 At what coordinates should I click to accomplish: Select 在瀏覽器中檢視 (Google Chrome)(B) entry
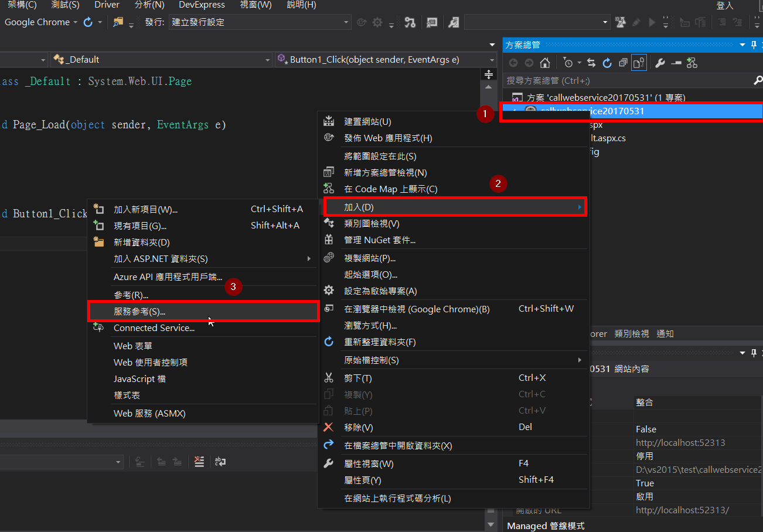tap(455, 309)
